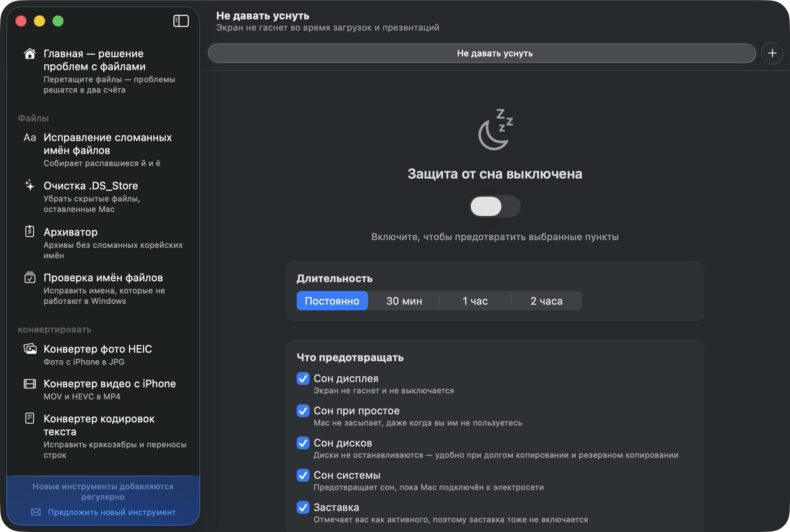Click the конвертировать sidebar section header
This screenshot has width=790, height=532.
pyautogui.click(x=54, y=330)
